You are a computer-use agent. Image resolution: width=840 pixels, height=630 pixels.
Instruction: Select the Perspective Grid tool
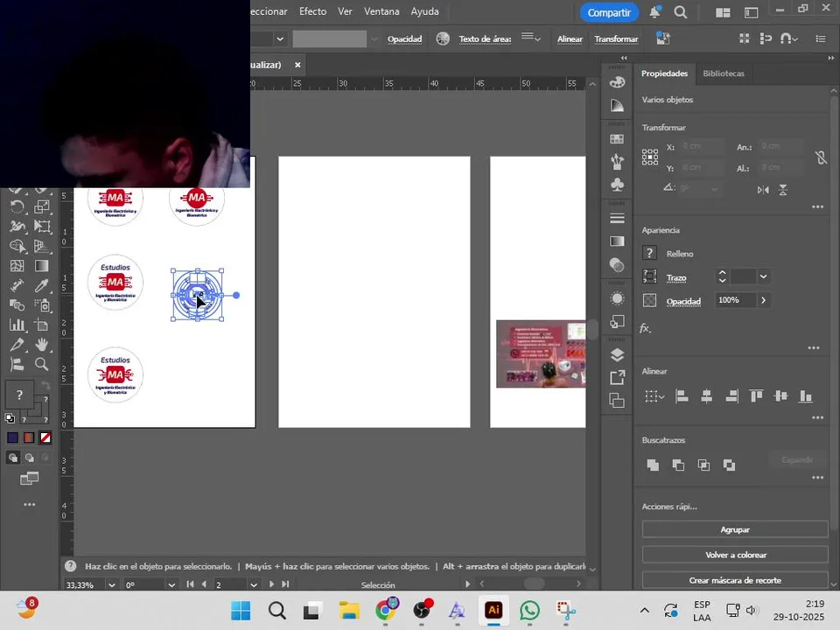[42, 246]
